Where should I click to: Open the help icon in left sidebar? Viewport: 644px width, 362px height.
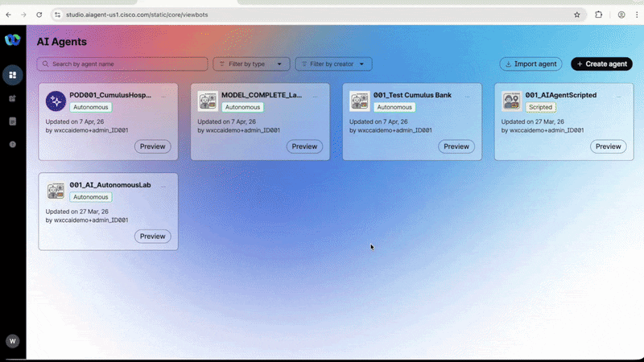13,145
